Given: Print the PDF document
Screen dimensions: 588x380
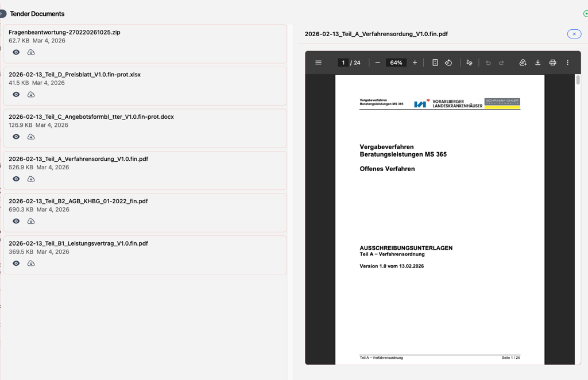Looking at the screenshot, I should point(552,63).
